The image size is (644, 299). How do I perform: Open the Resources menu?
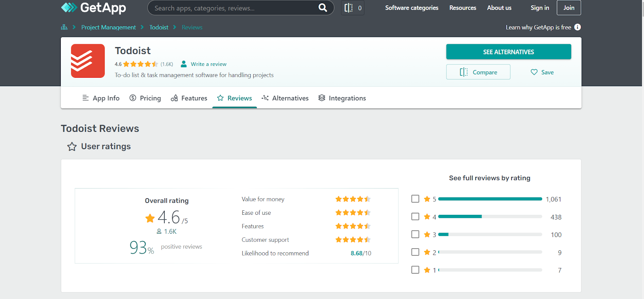click(462, 8)
